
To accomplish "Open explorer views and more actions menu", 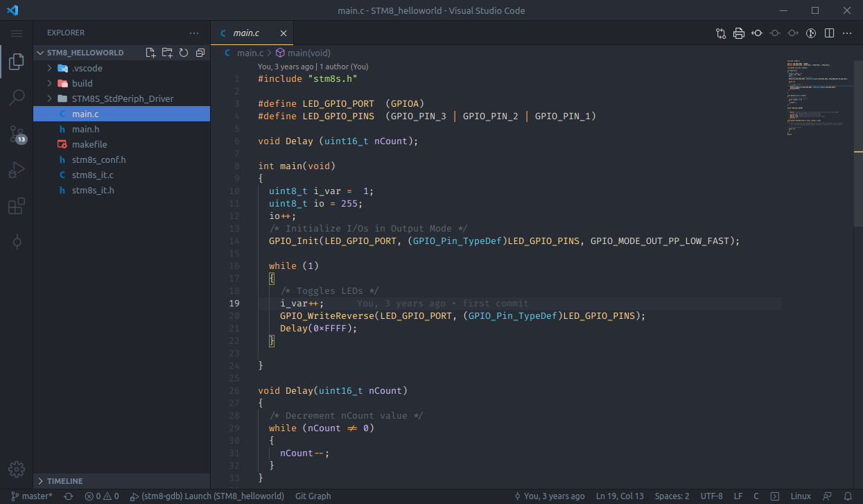I will (194, 33).
